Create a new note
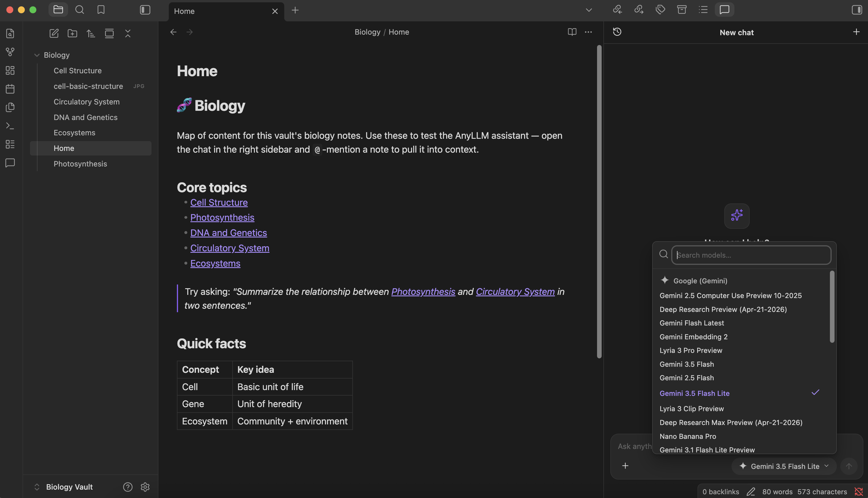The image size is (868, 498). click(54, 33)
